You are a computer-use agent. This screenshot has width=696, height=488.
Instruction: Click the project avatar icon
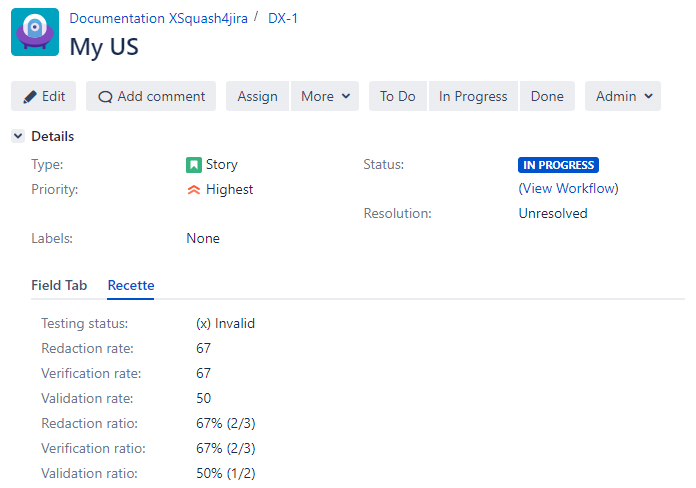[x=35, y=32]
